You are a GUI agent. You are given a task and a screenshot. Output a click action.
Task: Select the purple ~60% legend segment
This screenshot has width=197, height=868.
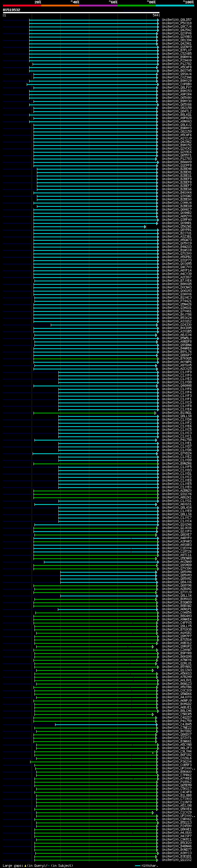point(98,6)
